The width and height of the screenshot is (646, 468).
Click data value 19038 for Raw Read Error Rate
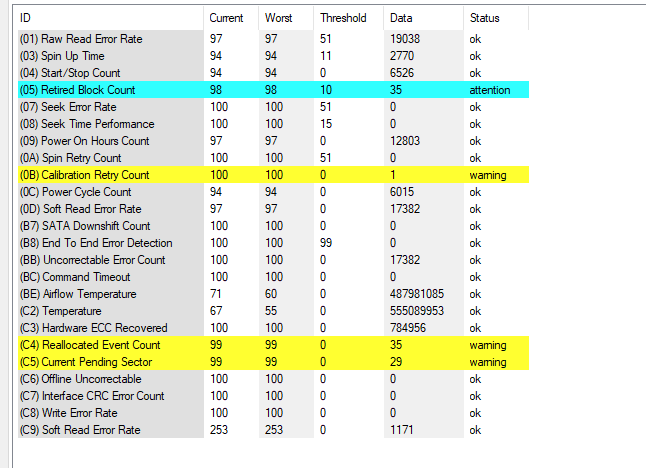[405, 39]
